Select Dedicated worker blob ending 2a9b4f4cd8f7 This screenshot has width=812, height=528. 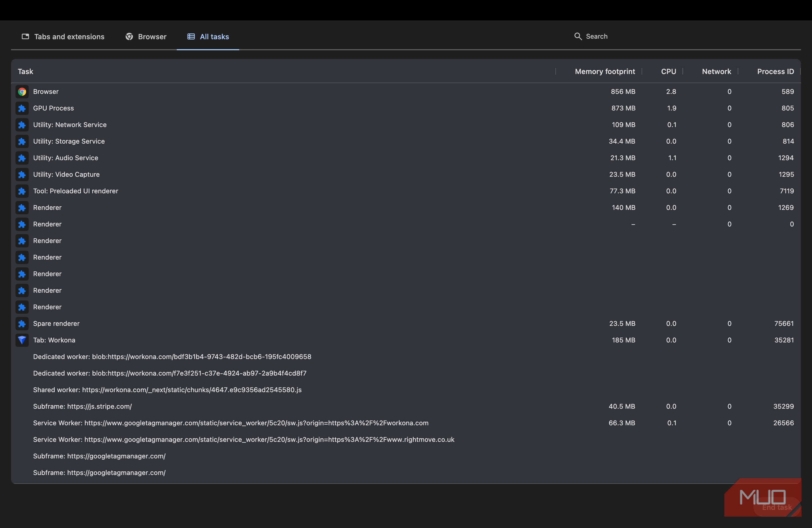click(406, 373)
